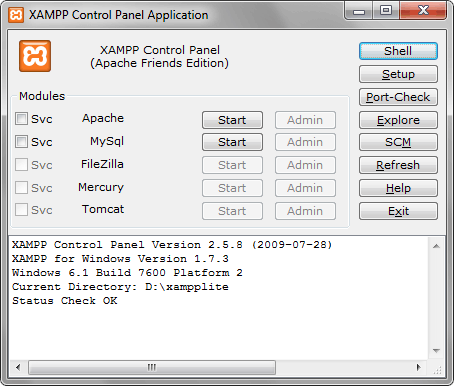Click the Mercury module label
The height and width of the screenshot is (386, 454).
(x=101, y=187)
